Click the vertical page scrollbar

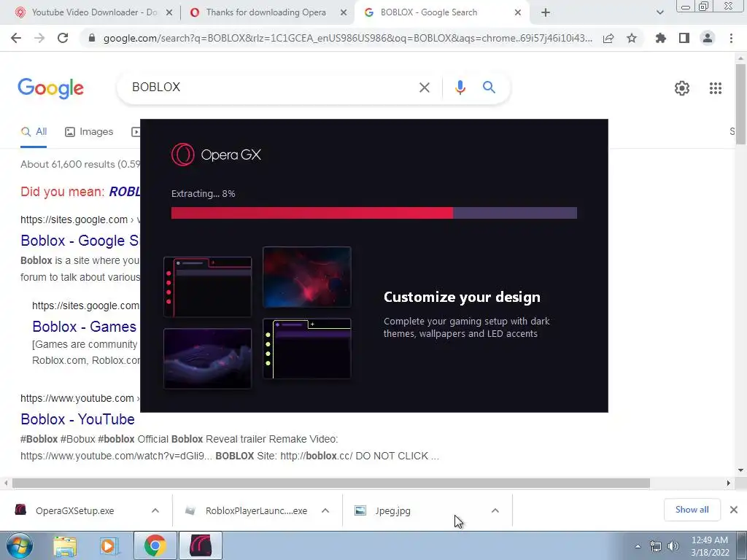(740, 104)
